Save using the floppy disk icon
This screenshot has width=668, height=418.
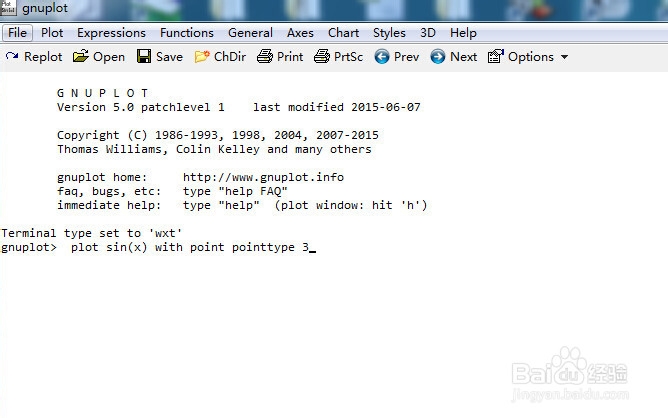[144, 57]
